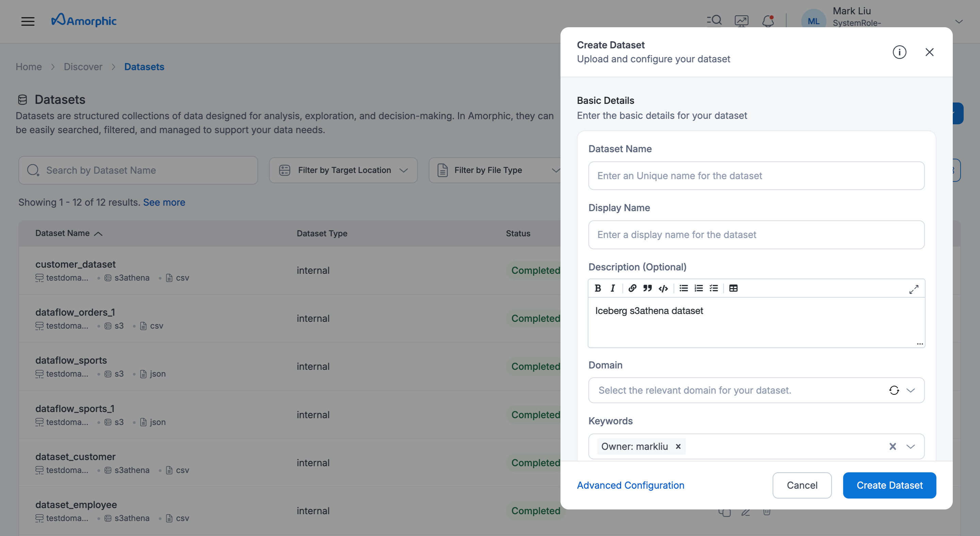The height and width of the screenshot is (536, 980).
Task: Toggle numbered list formatting
Action: pos(699,288)
